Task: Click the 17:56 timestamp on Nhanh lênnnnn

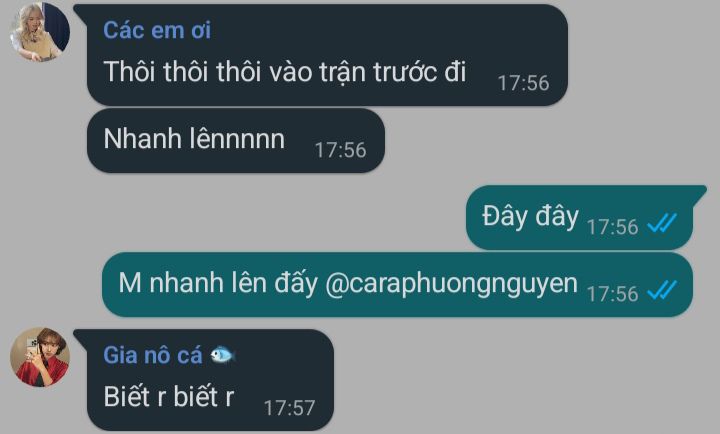Action: click(x=340, y=150)
